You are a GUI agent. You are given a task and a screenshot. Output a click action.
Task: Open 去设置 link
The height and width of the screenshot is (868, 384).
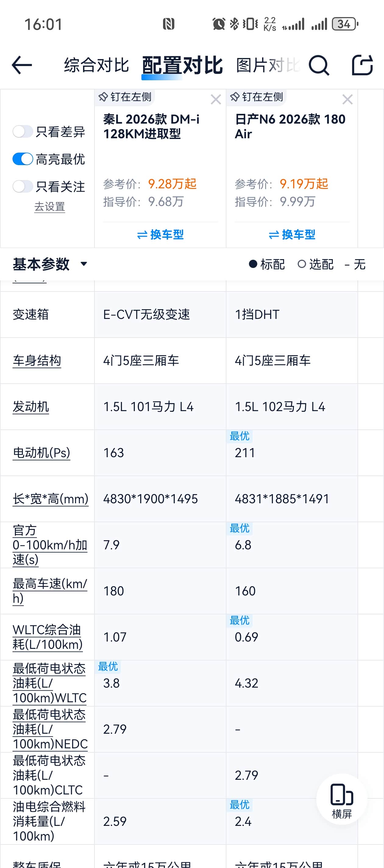click(49, 207)
